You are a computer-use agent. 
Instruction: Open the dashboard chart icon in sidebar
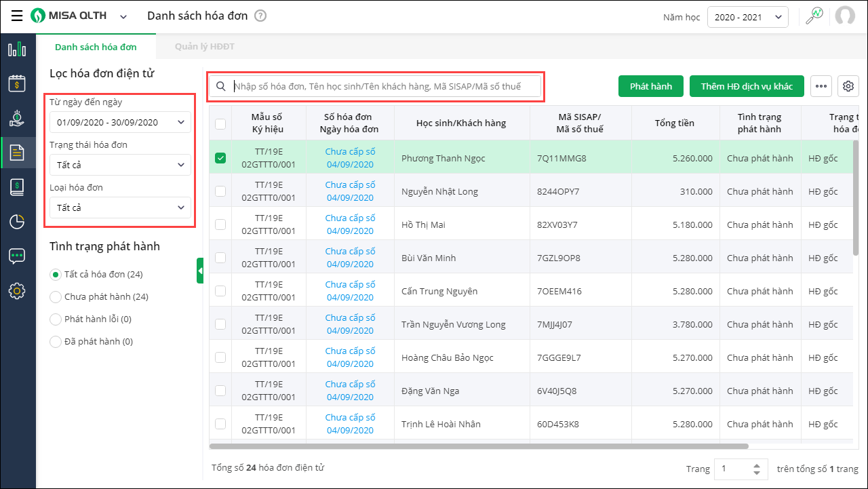tap(17, 50)
